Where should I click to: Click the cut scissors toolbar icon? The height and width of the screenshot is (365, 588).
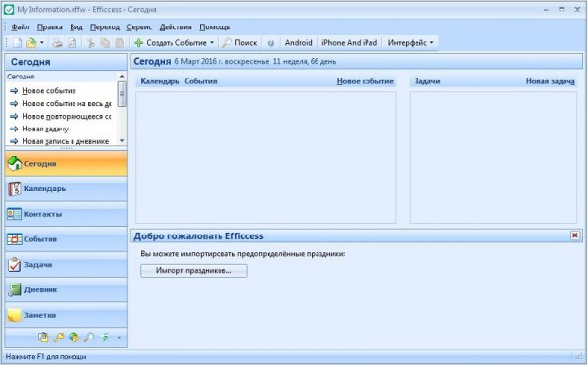point(91,43)
